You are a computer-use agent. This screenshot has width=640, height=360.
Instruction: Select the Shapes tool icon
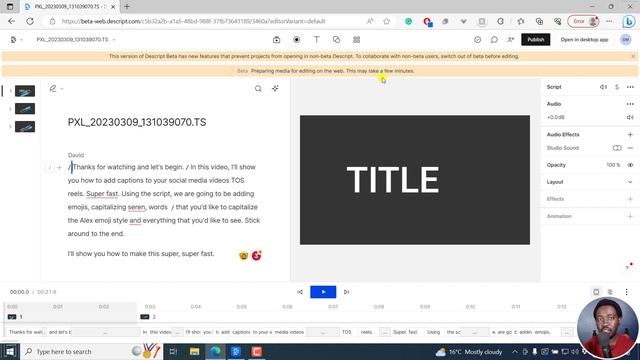coord(336,40)
